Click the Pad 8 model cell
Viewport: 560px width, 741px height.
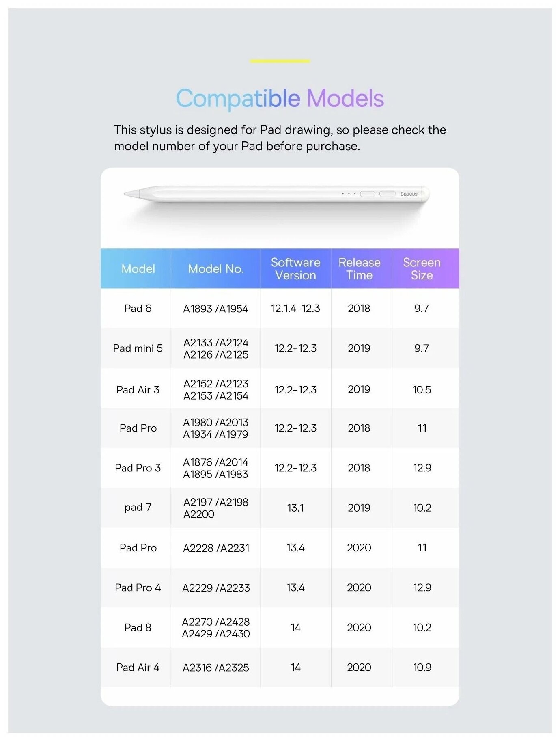(x=138, y=627)
